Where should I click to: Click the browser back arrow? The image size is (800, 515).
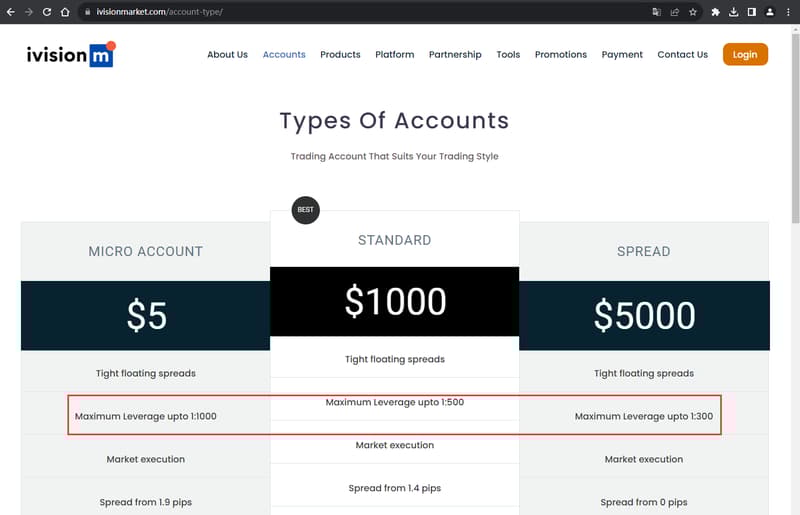pos(11,12)
